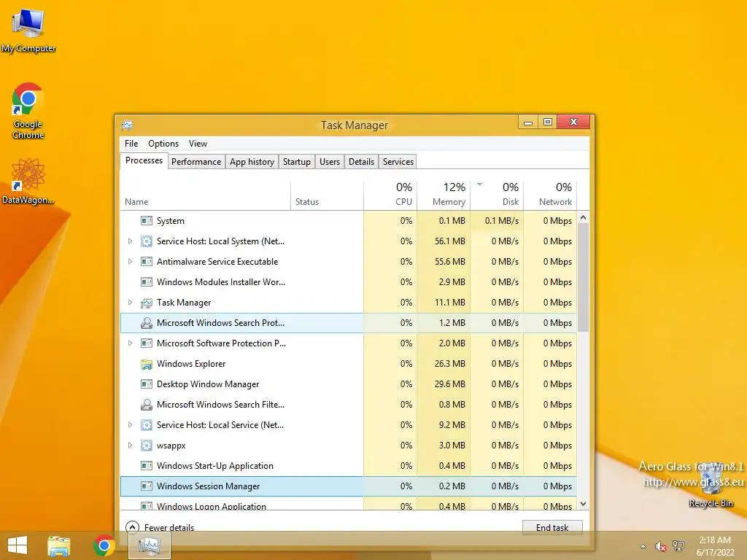The width and height of the screenshot is (747, 560).
Task: Click the Microsoft Windows Search Filter icon
Action: 146,405
